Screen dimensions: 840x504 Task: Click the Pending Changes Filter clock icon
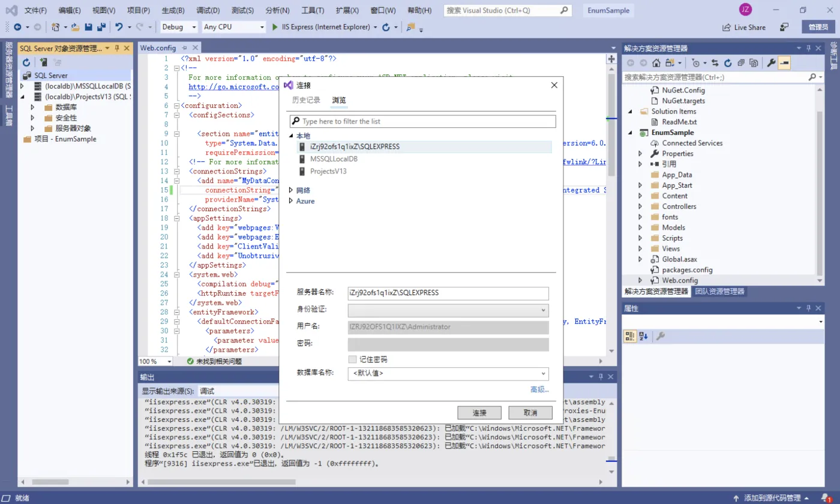[x=695, y=62]
